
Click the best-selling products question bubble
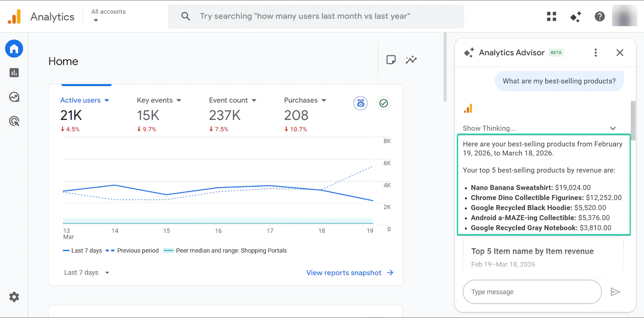coord(559,81)
